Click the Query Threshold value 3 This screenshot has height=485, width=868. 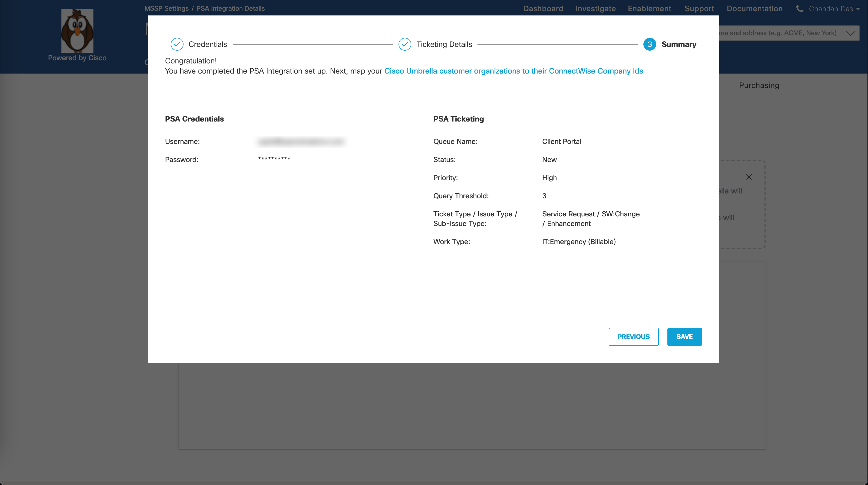pos(544,196)
